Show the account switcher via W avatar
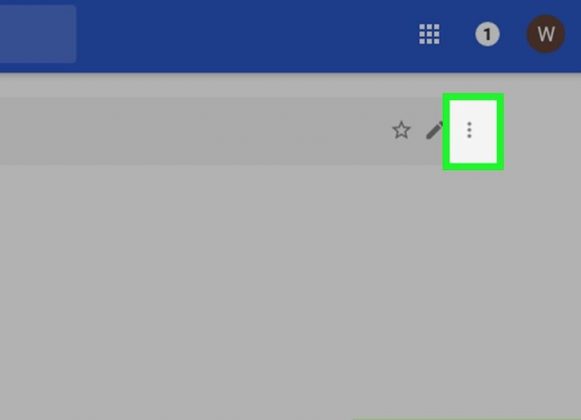Screen dimensions: 581x420 pos(546,34)
